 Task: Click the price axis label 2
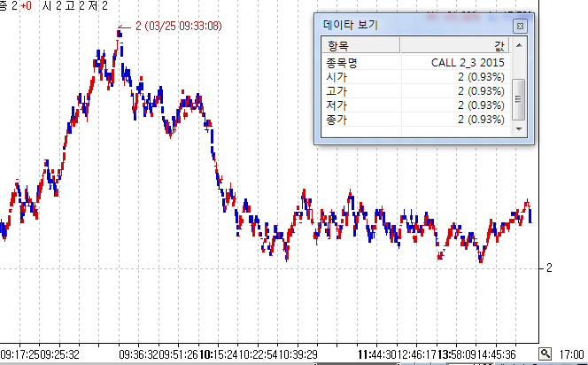(550, 268)
